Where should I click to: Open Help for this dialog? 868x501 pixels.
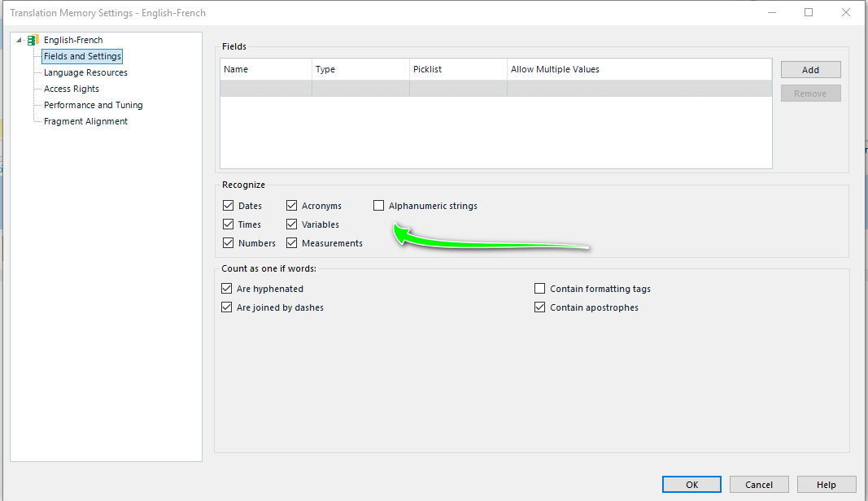click(826, 485)
